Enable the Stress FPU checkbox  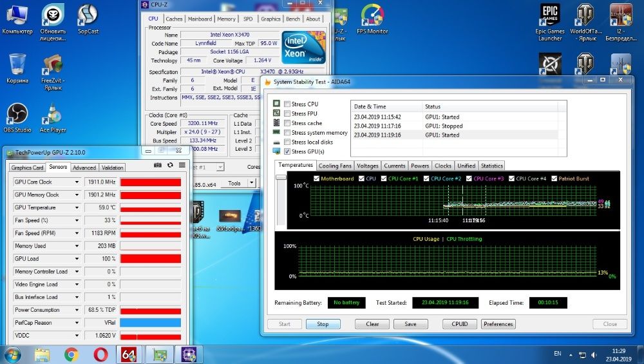pyautogui.click(x=287, y=113)
